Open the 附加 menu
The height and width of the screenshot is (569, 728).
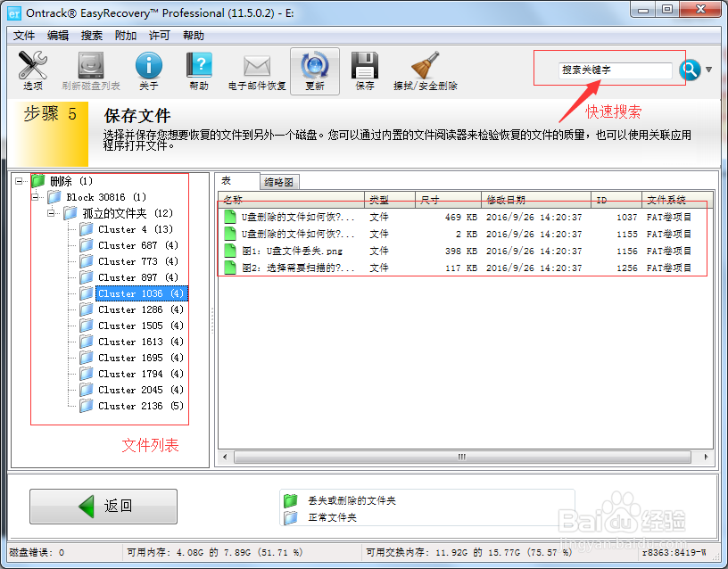(x=126, y=36)
